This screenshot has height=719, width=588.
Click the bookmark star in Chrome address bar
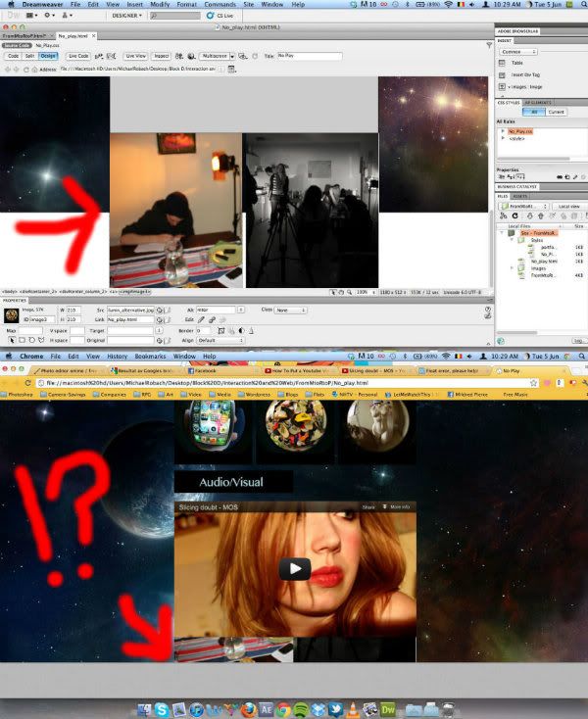tap(533, 383)
